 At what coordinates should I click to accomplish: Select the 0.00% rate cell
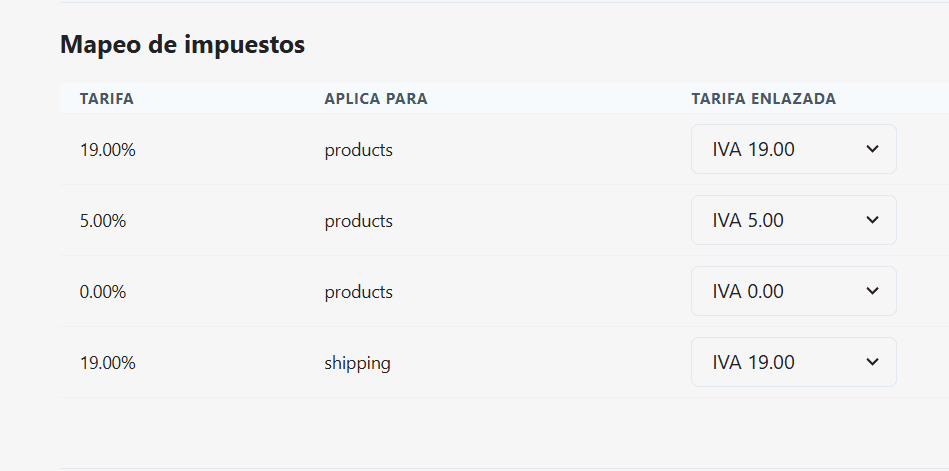(103, 292)
